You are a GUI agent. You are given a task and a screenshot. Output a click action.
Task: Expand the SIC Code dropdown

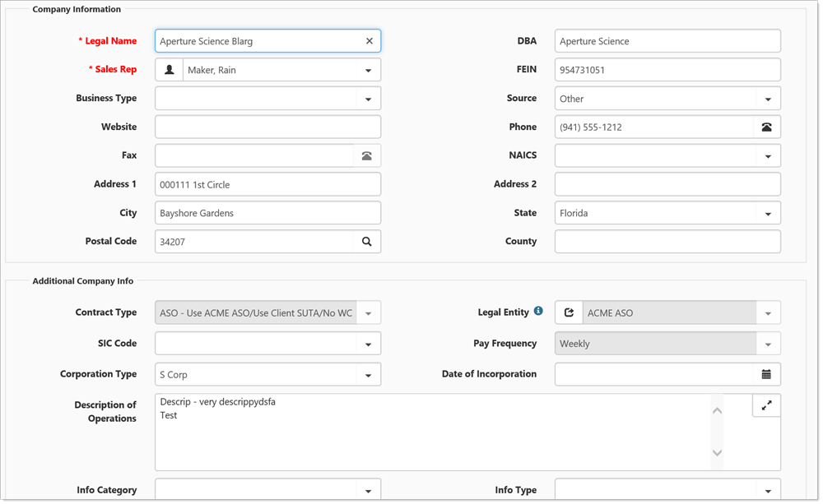click(x=368, y=344)
